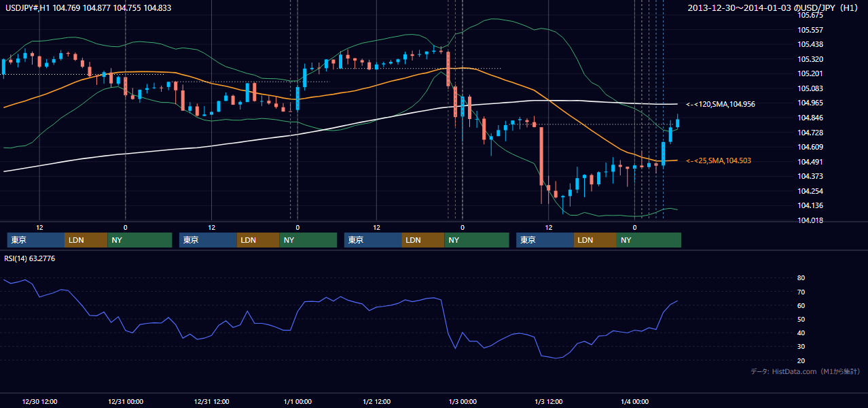
Task: Click RSI scale level 40
Action: tap(801, 333)
